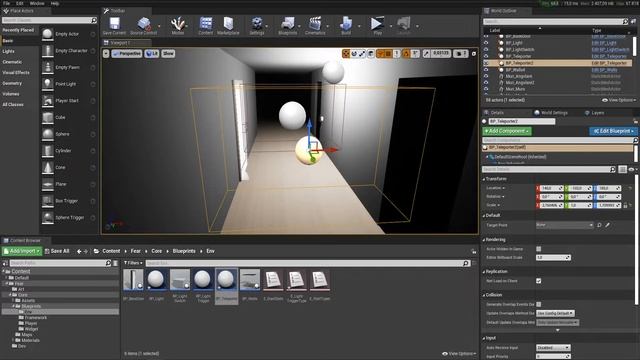Viewport: 640px width, 360px height.
Task: Select Empty Pawn in Place Actors
Action: point(69,67)
